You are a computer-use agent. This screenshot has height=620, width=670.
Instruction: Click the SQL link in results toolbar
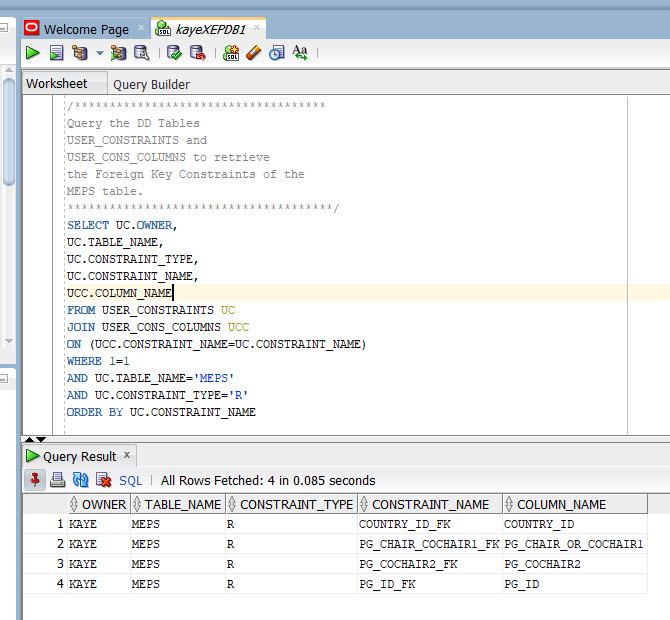(130, 481)
